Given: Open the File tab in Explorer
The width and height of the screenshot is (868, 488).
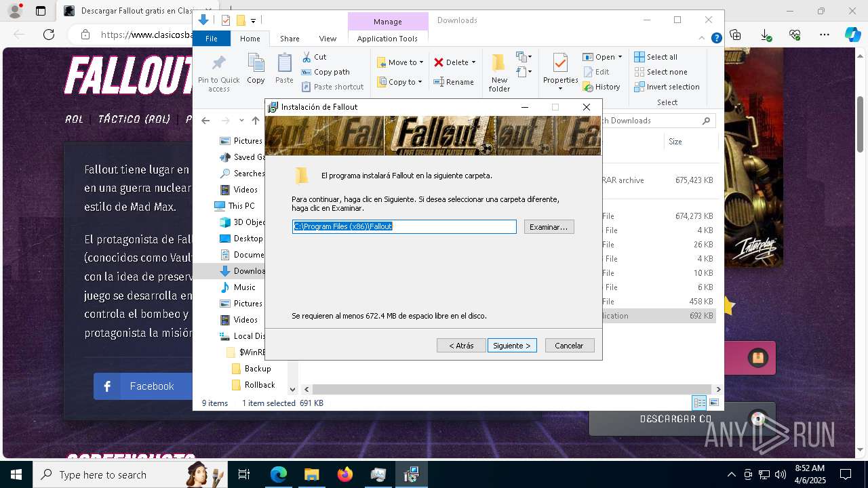Looking at the screenshot, I should (212, 39).
